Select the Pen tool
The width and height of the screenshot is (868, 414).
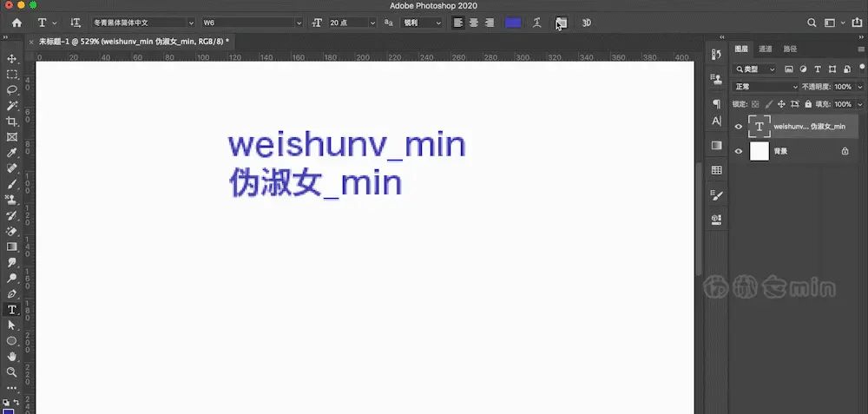click(11, 294)
